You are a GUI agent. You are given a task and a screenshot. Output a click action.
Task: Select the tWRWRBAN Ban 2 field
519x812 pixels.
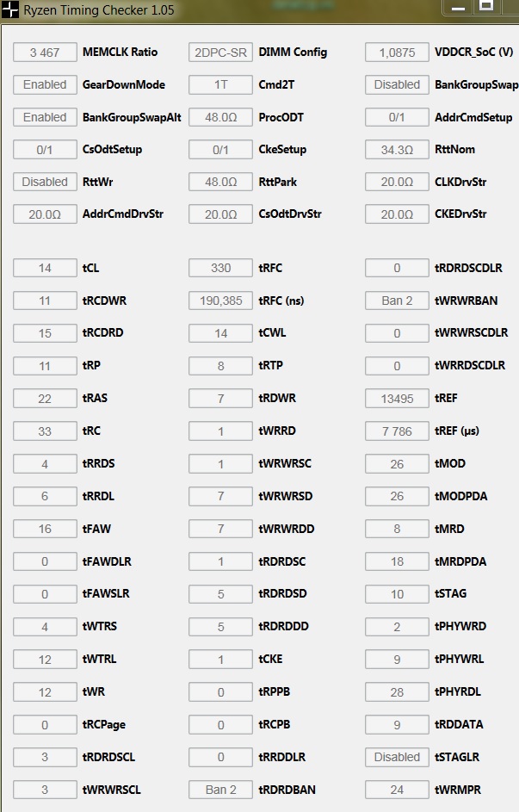pos(397,301)
